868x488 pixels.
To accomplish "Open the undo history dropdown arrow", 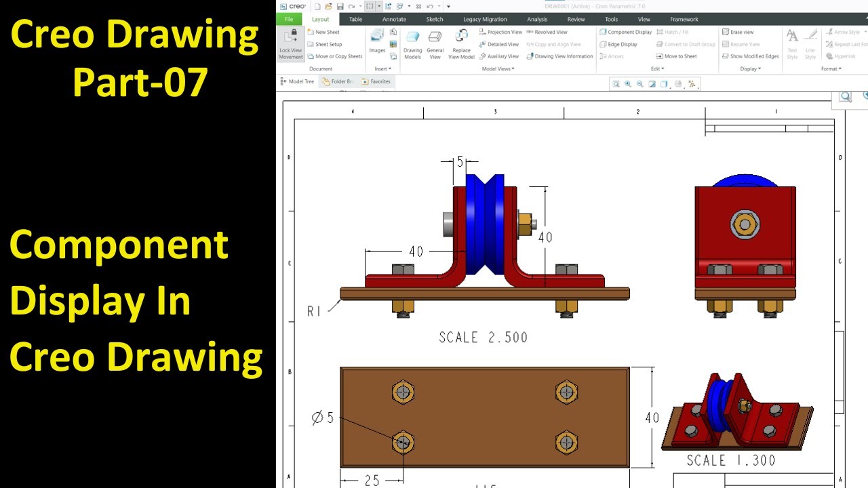I will pos(439,6).
